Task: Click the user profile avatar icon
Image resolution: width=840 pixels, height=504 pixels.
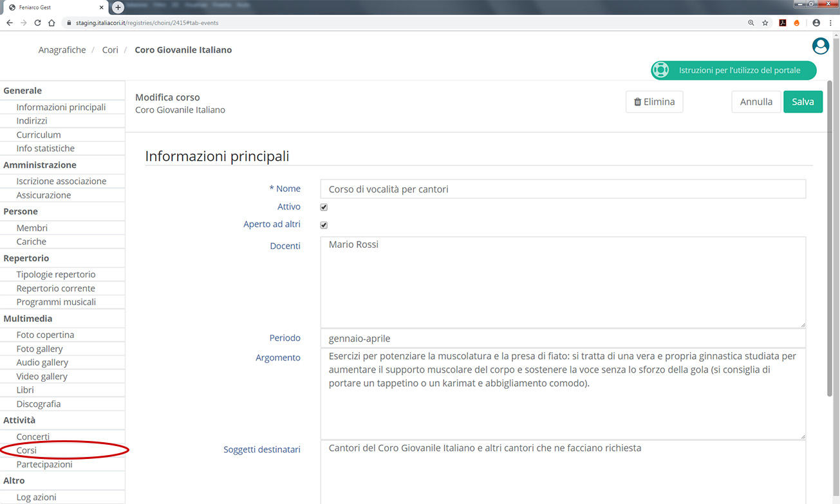Action: pyautogui.click(x=821, y=46)
